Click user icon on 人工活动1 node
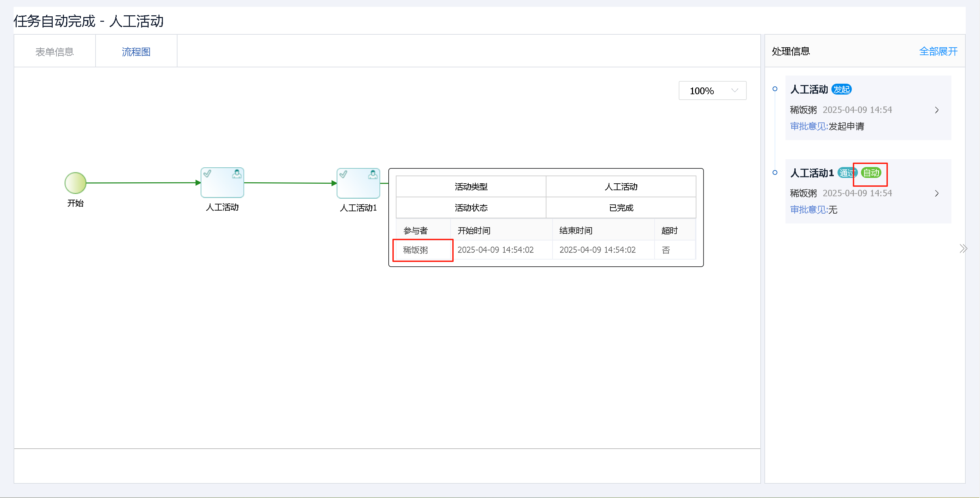Viewport: 980px width, 498px height. point(372,174)
